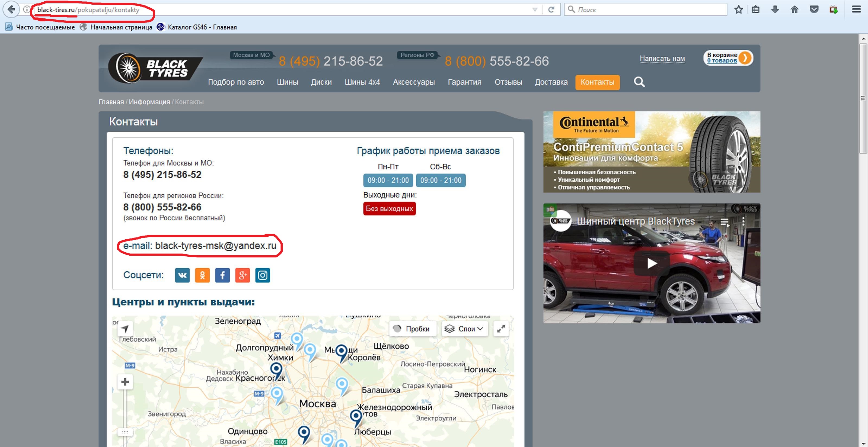Open the 'Каталог GS46 - Главная' bookmark
This screenshot has height=447, width=868.
click(197, 27)
